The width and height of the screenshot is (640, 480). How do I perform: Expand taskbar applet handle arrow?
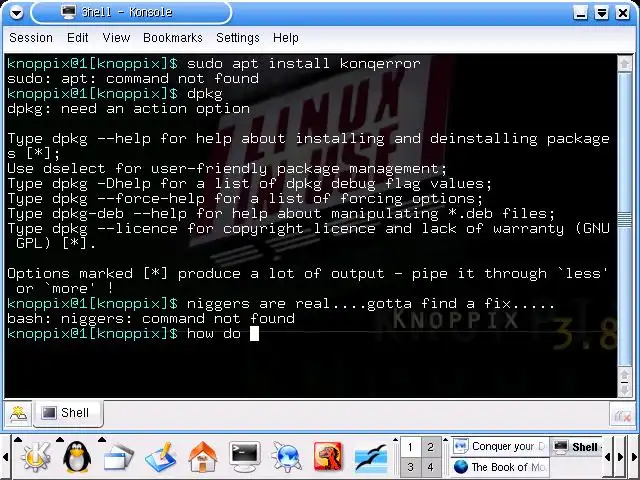pyautogui.click(x=446, y=440)
